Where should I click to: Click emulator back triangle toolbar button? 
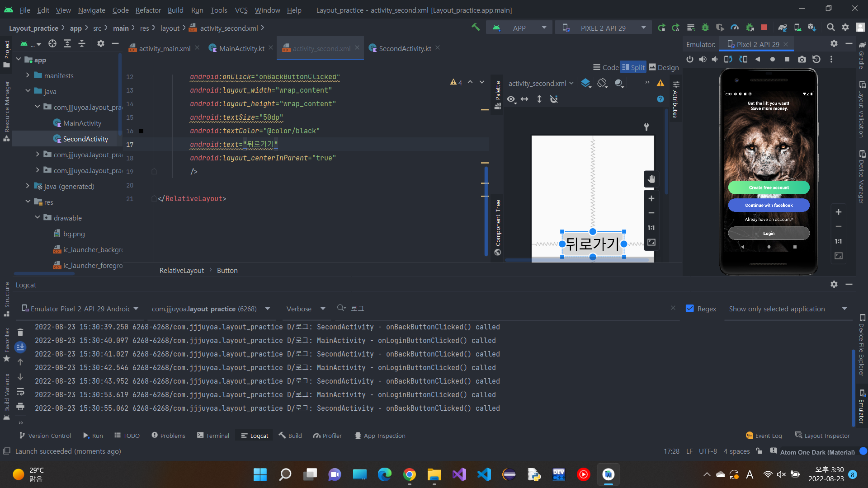click(x=758, y=59)
